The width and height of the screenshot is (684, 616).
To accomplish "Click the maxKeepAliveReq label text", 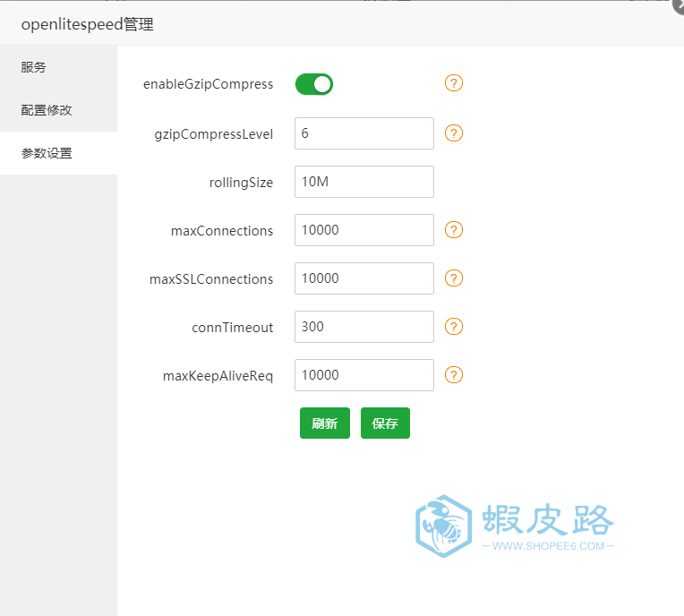I will (218, 376).
